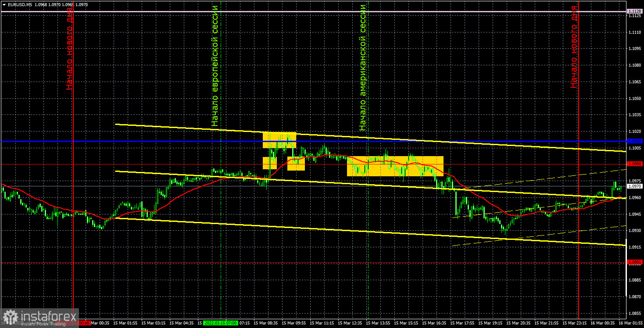Click the 1.0915 price axis label
The image size is (644, 328).
(635, 247)
